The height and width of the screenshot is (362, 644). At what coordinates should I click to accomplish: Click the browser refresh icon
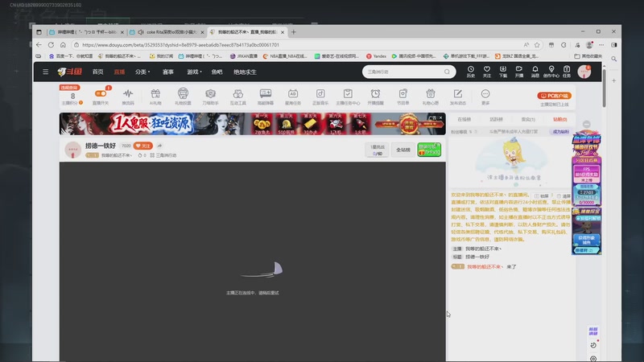51,45
